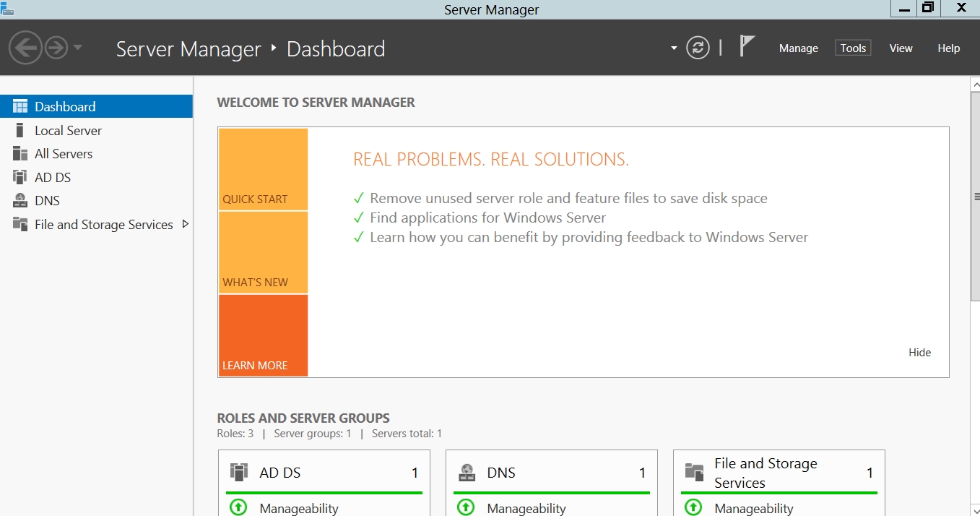Select the QUICK START tile

(x=263, y=170)
